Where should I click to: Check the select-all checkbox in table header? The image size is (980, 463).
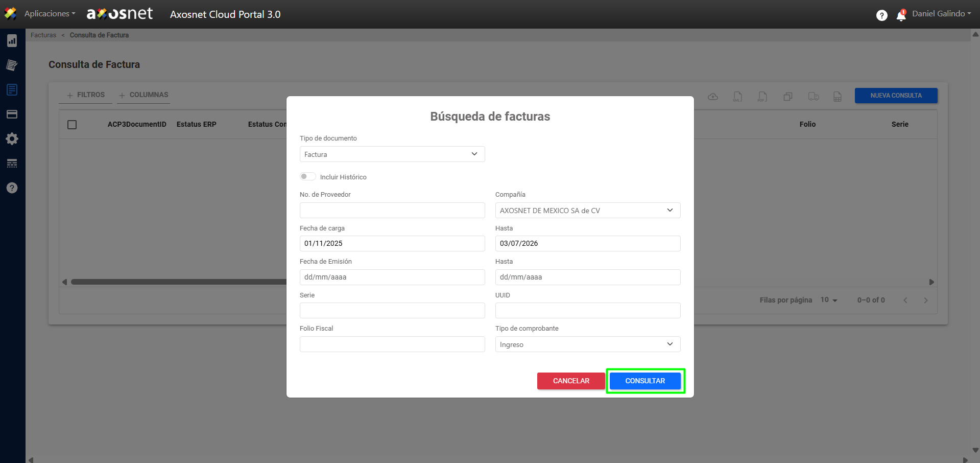[x=72, y=125]
